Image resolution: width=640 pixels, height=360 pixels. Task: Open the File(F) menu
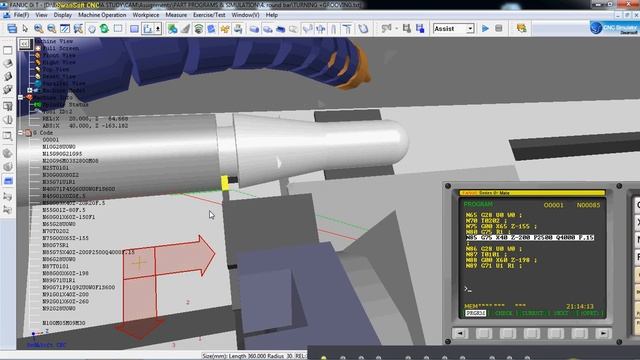tap(21, 15)
